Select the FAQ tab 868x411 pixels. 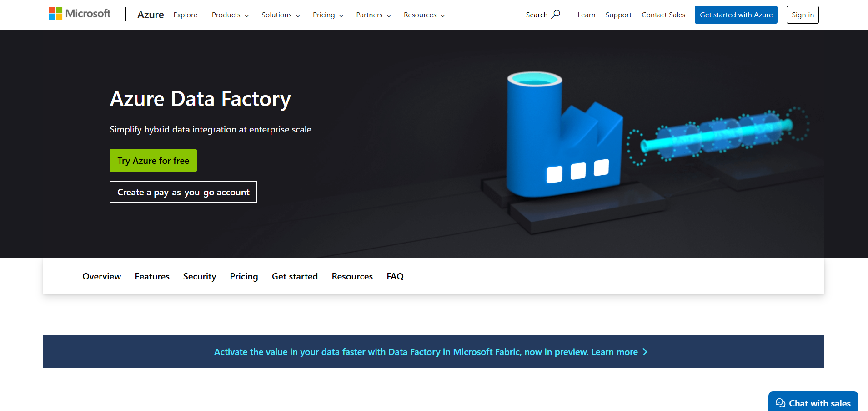(395, 276)
